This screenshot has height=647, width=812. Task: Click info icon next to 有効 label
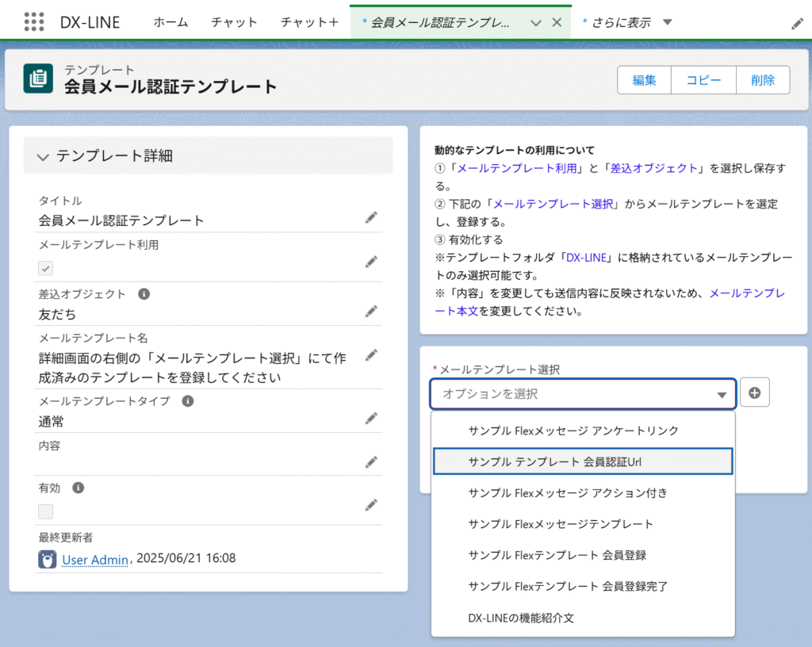[79, 488]
